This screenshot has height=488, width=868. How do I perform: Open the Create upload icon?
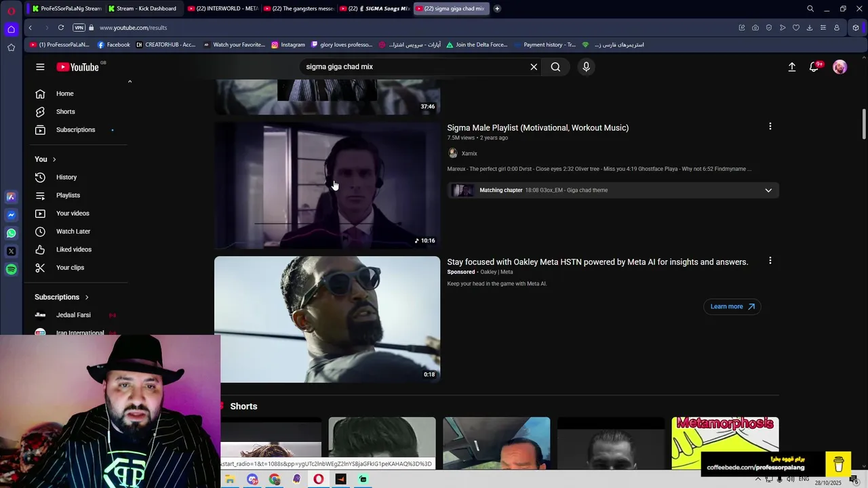(x=791, y=66)
